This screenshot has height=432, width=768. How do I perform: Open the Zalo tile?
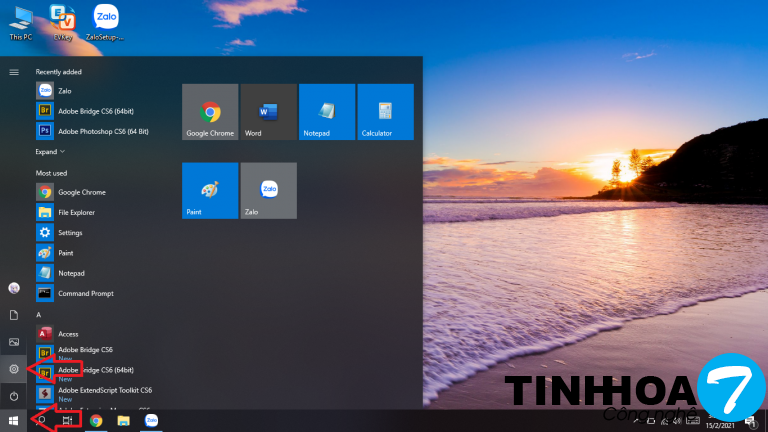coord(268,190)
